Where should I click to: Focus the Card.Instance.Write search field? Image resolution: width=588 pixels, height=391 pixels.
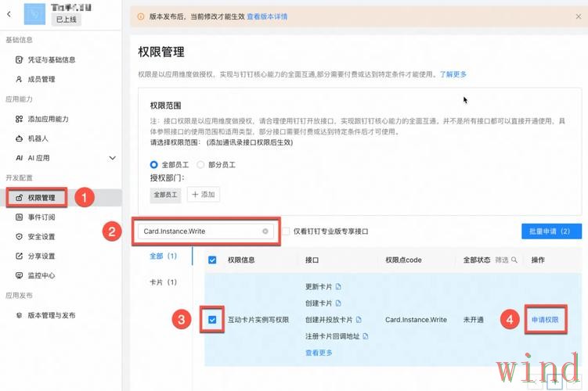[x=205, y=231]
